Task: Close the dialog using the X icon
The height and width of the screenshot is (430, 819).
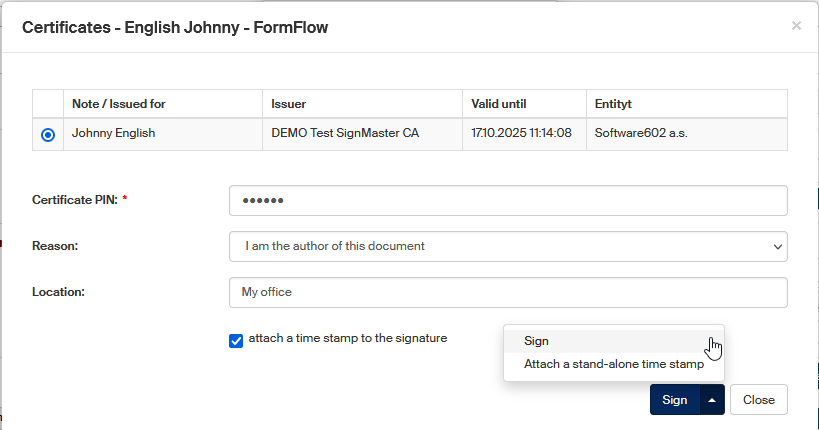Action: click(x=796, y=26)
